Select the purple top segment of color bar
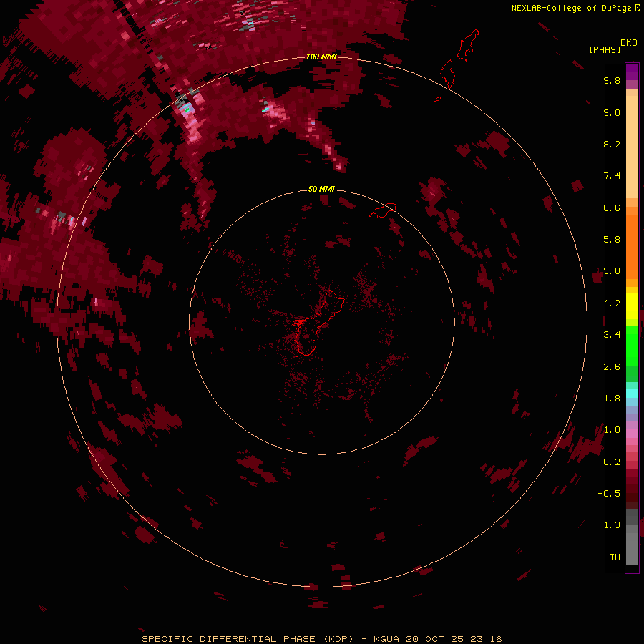The image size is (644, 644). [632, 72]
